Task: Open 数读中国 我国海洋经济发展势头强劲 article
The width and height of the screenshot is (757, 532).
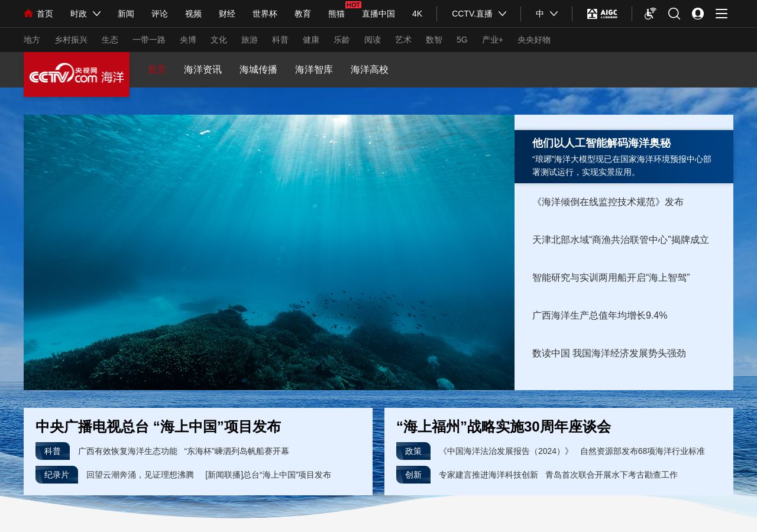Action: click(x=609, y=353)
